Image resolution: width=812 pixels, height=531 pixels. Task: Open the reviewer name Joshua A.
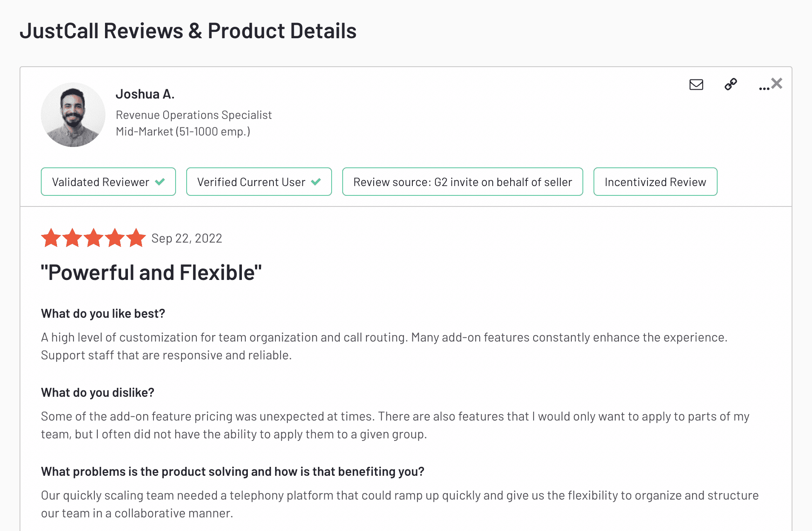pos(145,94)
